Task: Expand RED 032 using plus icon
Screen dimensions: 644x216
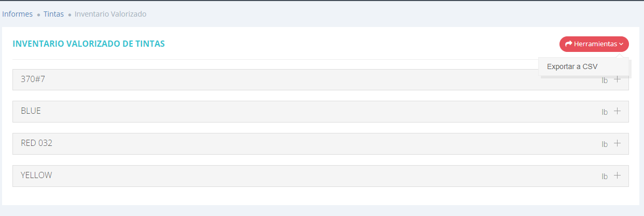Action: (617, 143)
